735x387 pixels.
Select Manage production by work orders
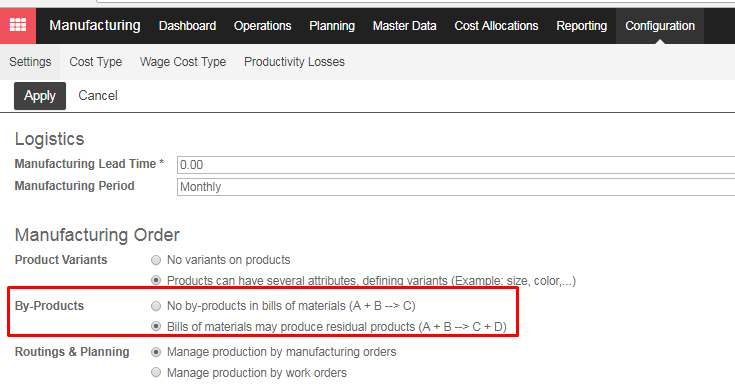point(156,372)
